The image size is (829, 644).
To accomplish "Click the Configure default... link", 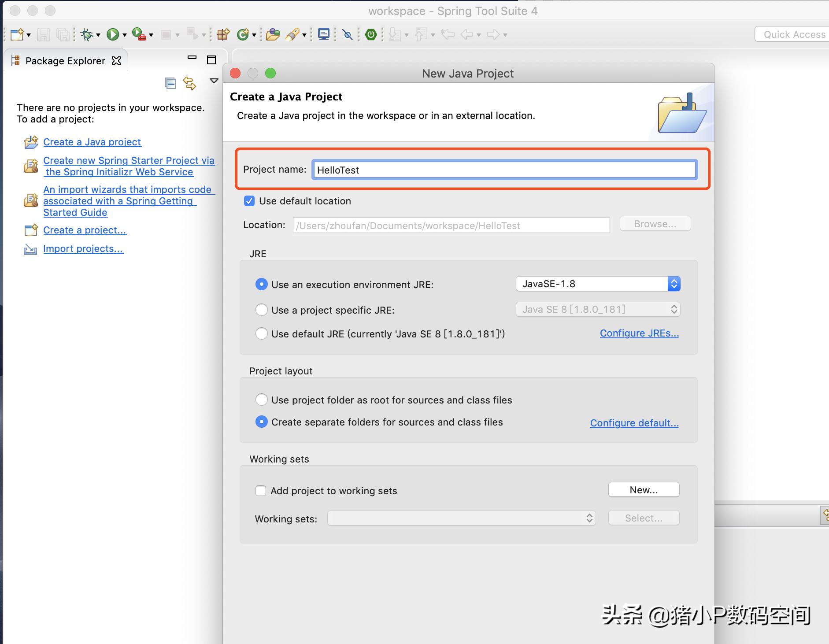I will tap(634, 423).
